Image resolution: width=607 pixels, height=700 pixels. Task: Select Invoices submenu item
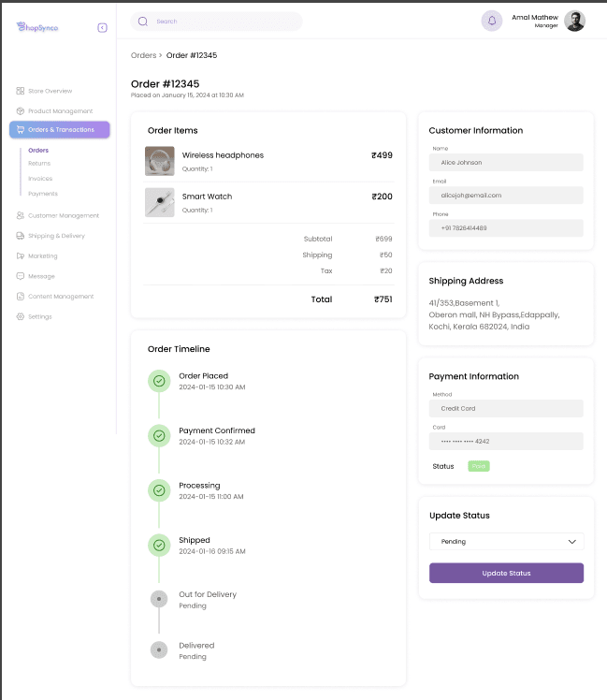(40, 179)
